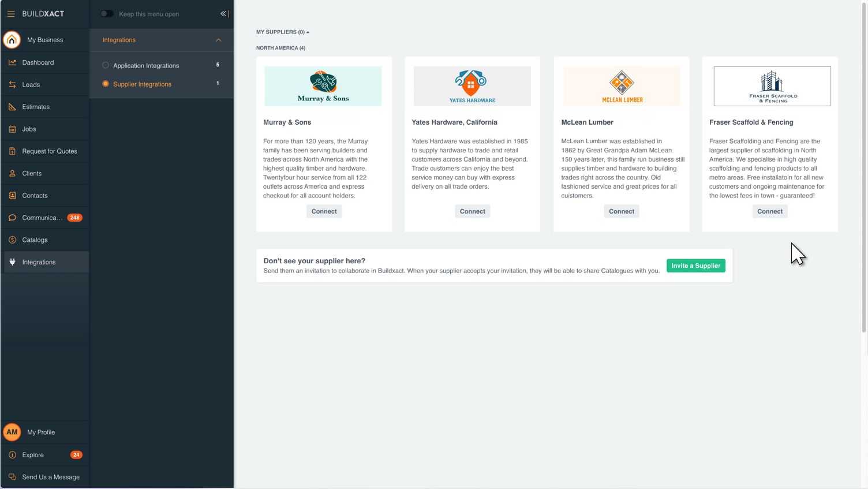This screenshot has height=489, width=868.
Task: Click the Catalogs dollar icon
Action: click(12, 240)
